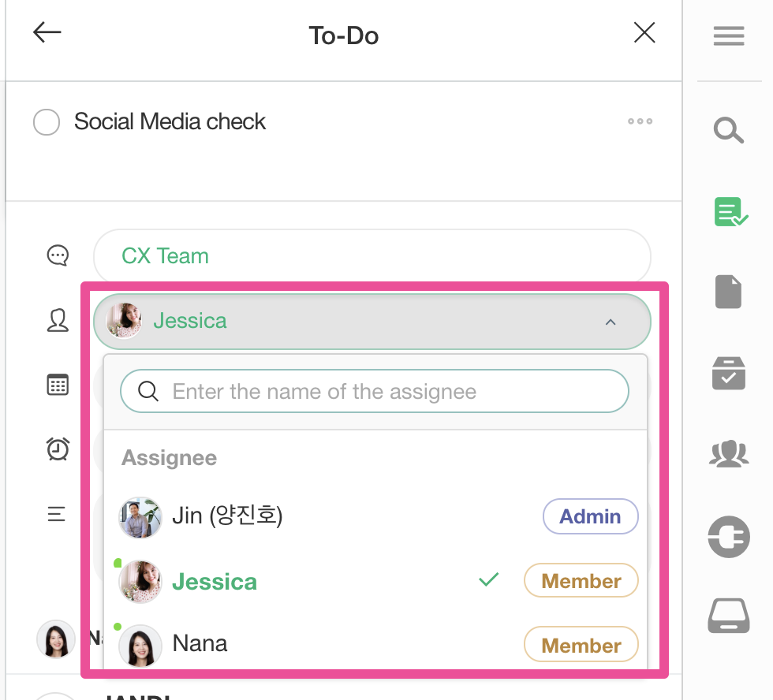Focus the assignee name search field

(375, 391)
